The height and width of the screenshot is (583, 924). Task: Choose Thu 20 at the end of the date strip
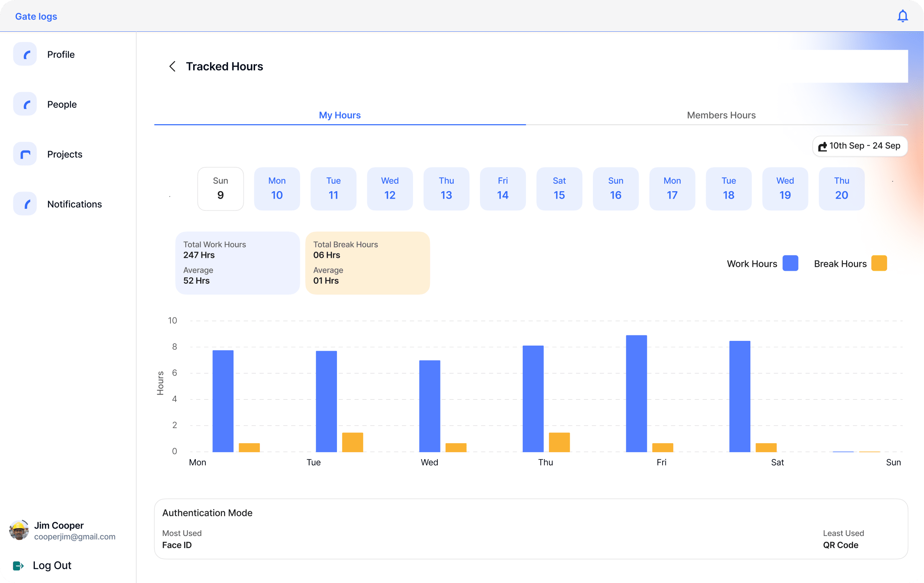pos(841,188)
